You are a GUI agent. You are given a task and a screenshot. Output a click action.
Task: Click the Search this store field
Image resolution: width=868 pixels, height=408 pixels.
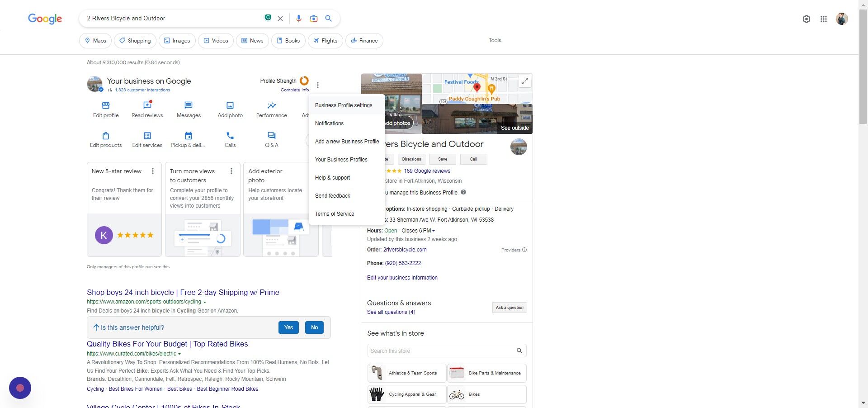[x=447, y=351]
